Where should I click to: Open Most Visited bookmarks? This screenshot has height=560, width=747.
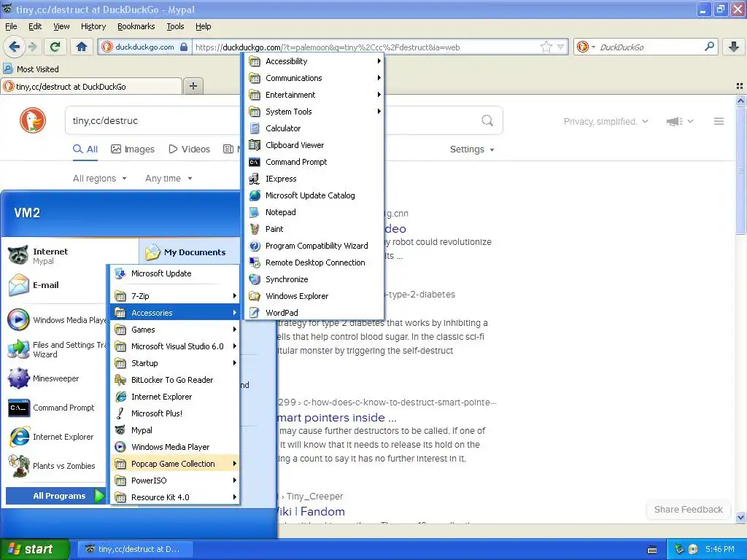31,69
